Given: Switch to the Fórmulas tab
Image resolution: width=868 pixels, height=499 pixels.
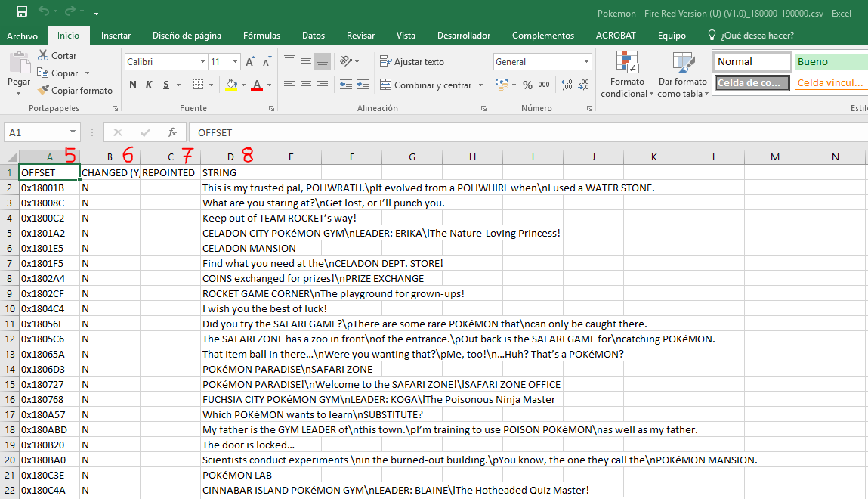Looking at the screenshot, I should point(262,36).
